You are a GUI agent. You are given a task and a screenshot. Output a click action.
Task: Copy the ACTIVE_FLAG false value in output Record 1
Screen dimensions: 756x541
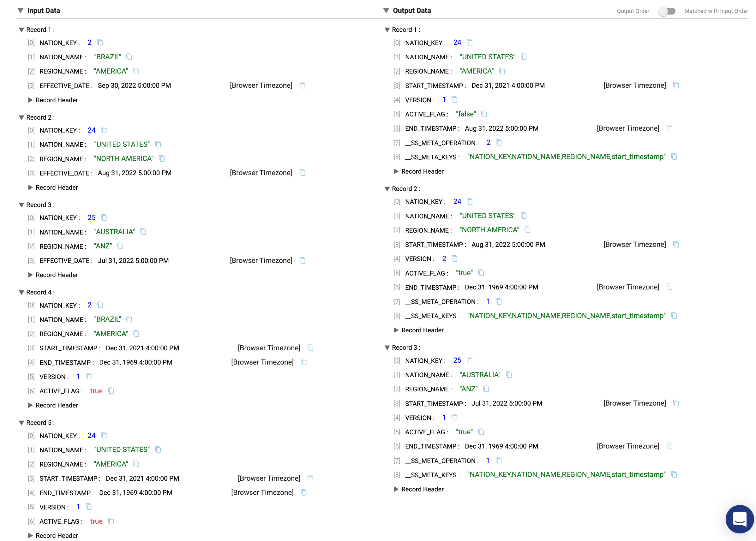tap(484, 114)
